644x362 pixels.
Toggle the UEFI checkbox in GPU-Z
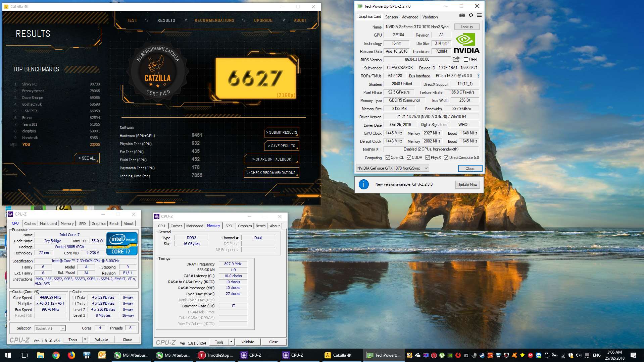(x=466, y=59)
